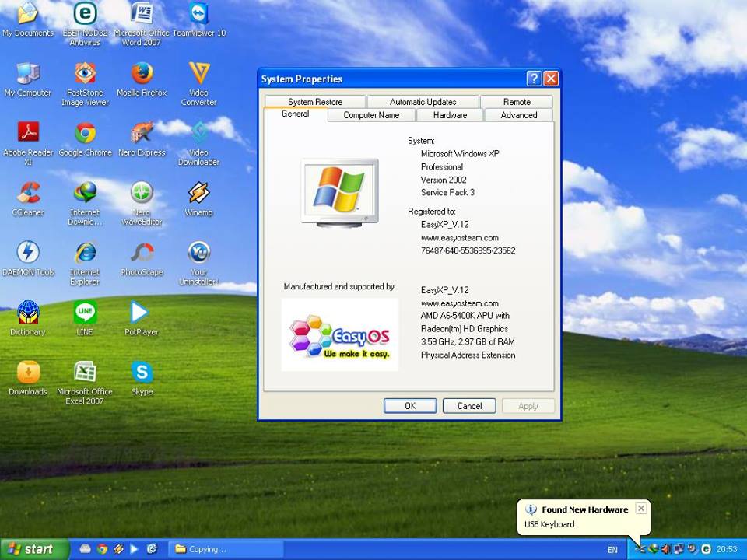Open the Dictionary desktop shortcut
This screenshot has height=560, width=747.
(28, 318)
